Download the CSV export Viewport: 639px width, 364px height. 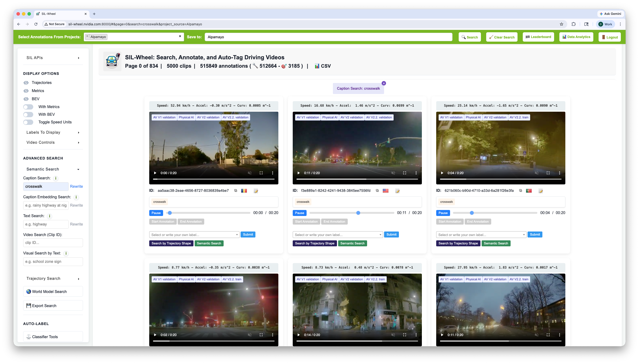(x=323, y=66)
